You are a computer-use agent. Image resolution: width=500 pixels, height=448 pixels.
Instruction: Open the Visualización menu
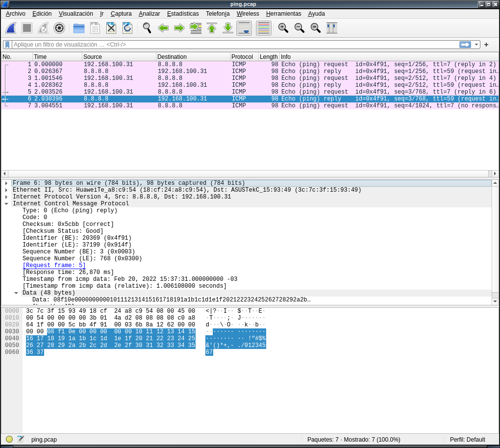[76, 14]
